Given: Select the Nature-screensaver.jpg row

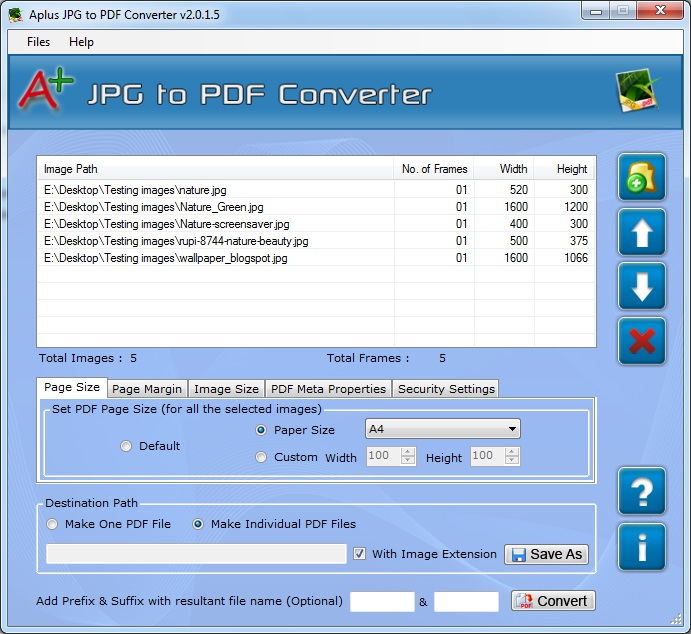Looking at the screenshot, I should click(316, 224).
